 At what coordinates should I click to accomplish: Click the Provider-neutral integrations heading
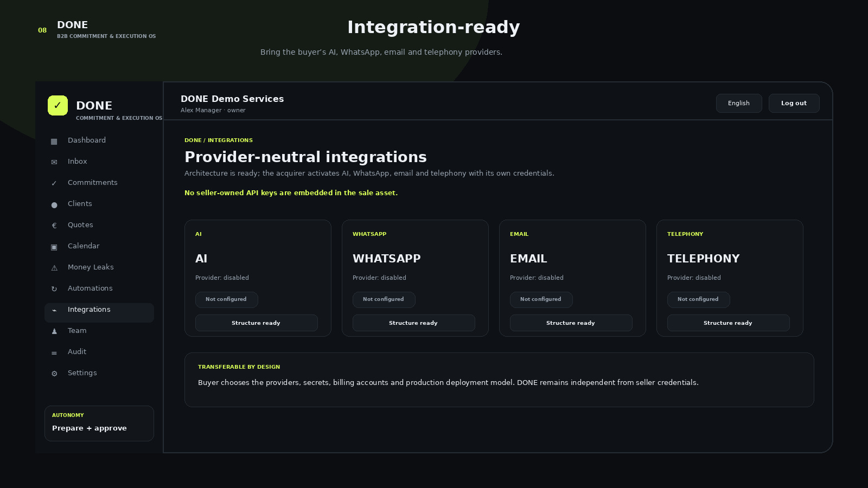pyautogui.click(x=305, y=157)
